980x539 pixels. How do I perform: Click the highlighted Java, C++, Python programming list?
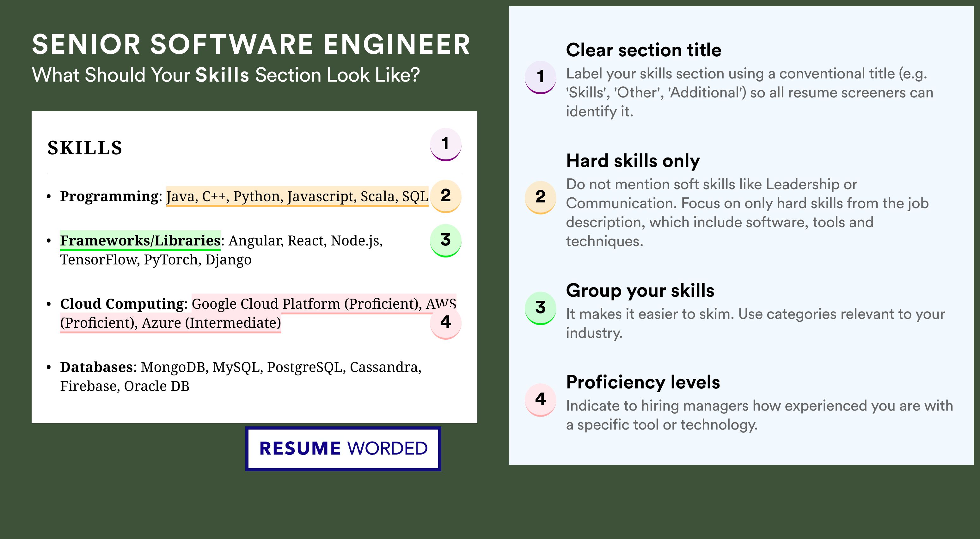pyautogui.click(x=297, y=196)
